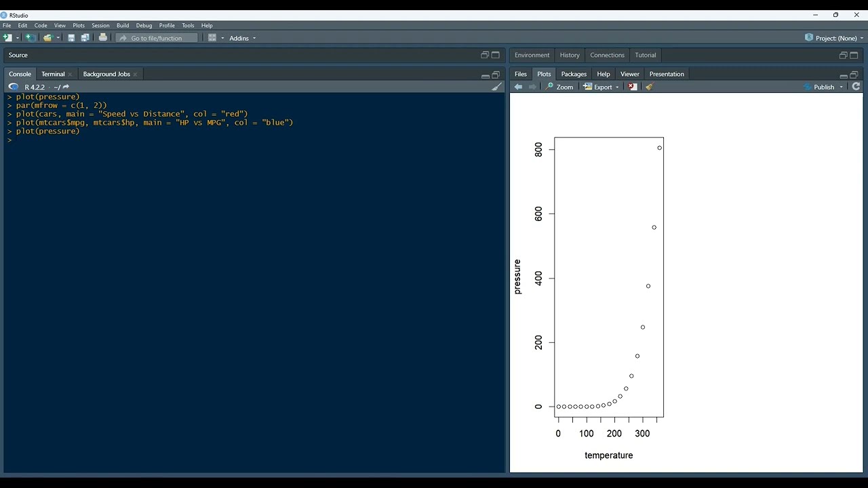This screenshot has height=488, width=868.
Task: Switch to the Environment tab
Action: coord(532,55)
